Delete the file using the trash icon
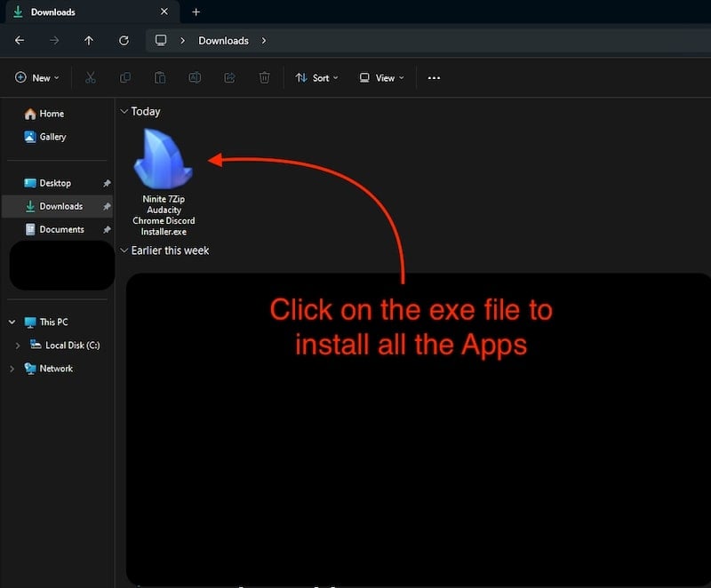Viewport: 711px width, 588px height. (x=264, y=78)
